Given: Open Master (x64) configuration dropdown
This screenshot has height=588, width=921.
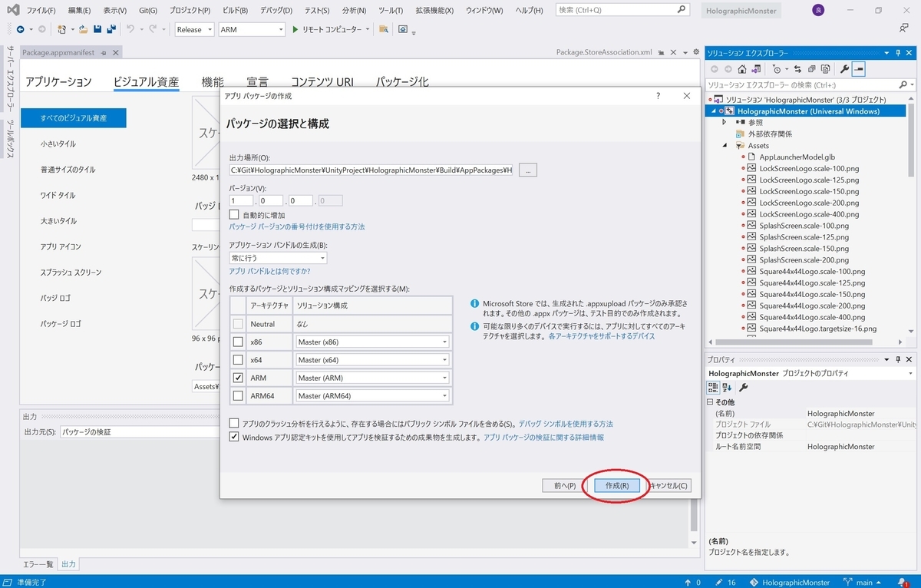Looking at the screenshot, I should 372,360.
